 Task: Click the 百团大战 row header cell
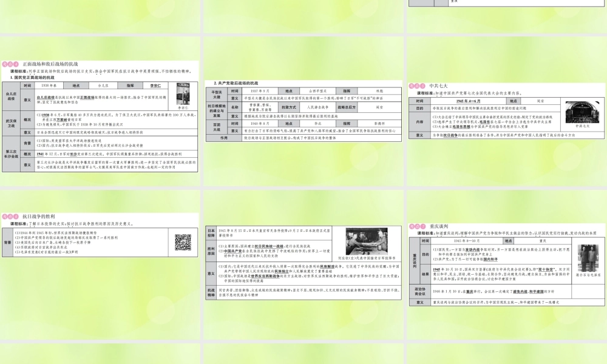pos(217,127)
